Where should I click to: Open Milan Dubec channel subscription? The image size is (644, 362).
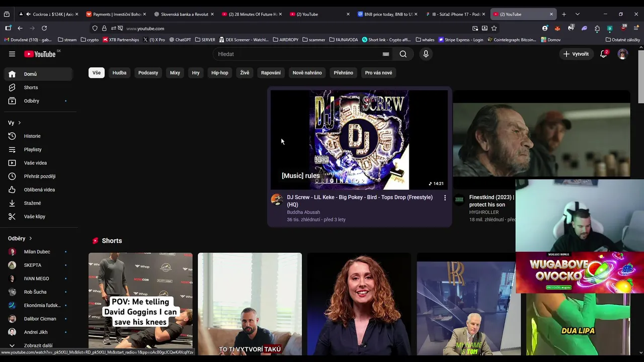pos(39,251)
